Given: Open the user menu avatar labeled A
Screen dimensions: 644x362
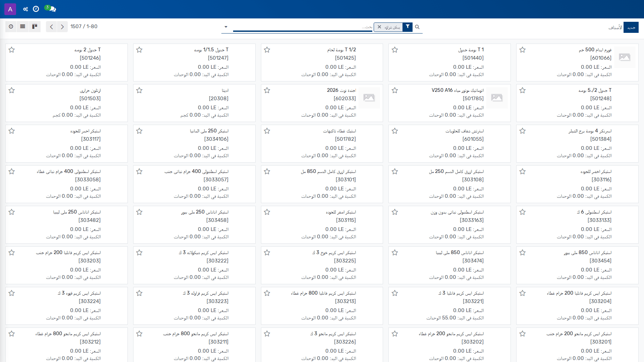Looking at the screenshot, I should [10, 9].
